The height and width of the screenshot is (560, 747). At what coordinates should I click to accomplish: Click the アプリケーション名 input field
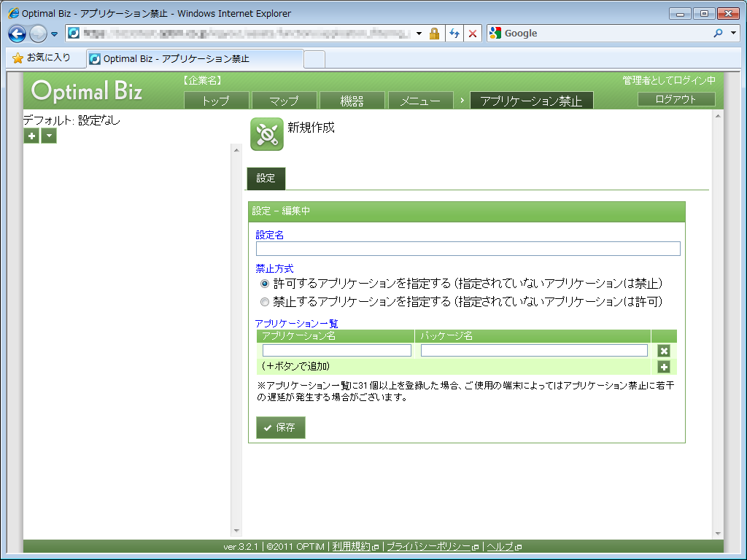click(x=337, y=351)
